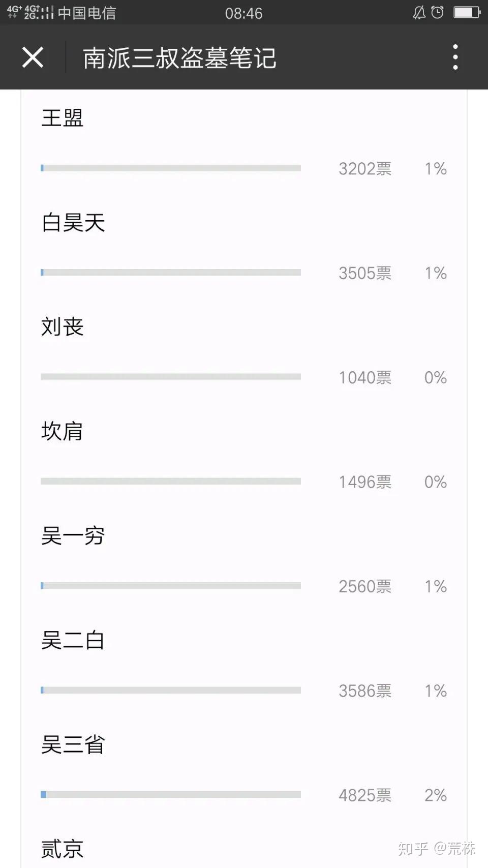Select the 贰京 poll option
Image resolution: width=488 pixels, height=868 pixels.
coord(62,849)
